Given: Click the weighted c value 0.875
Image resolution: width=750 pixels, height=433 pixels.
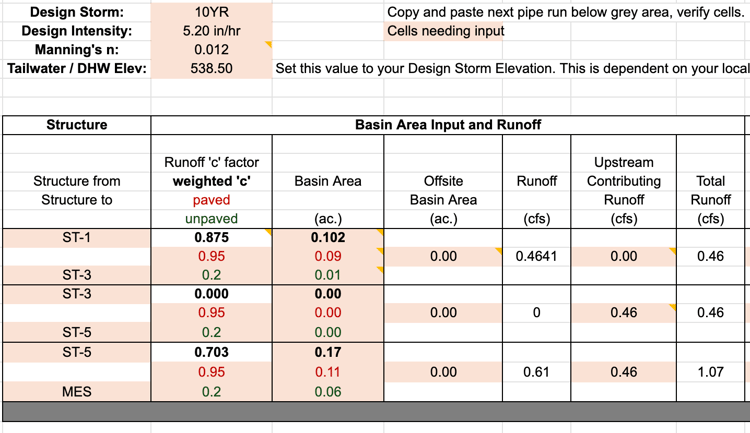Looking at the screenshot, I should tap(211, 237).
